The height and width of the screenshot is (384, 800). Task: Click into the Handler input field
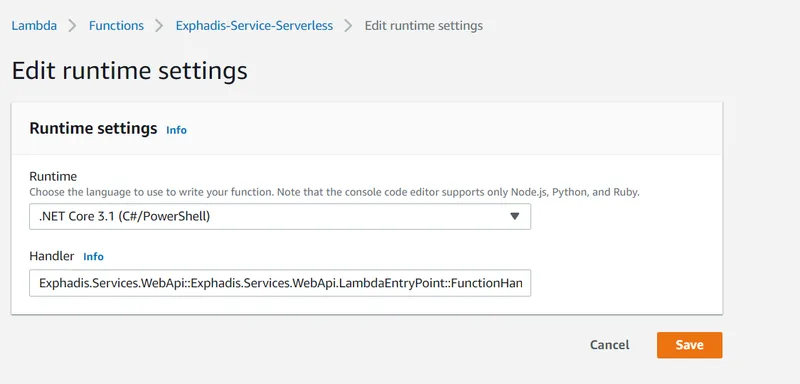(x=280, y=283)
